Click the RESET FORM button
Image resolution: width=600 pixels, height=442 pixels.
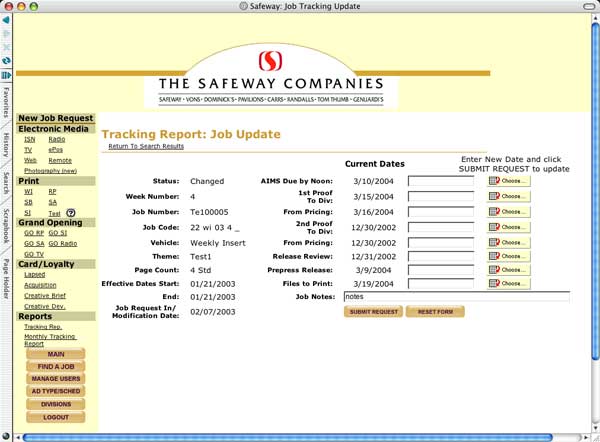tap(435, 312)
